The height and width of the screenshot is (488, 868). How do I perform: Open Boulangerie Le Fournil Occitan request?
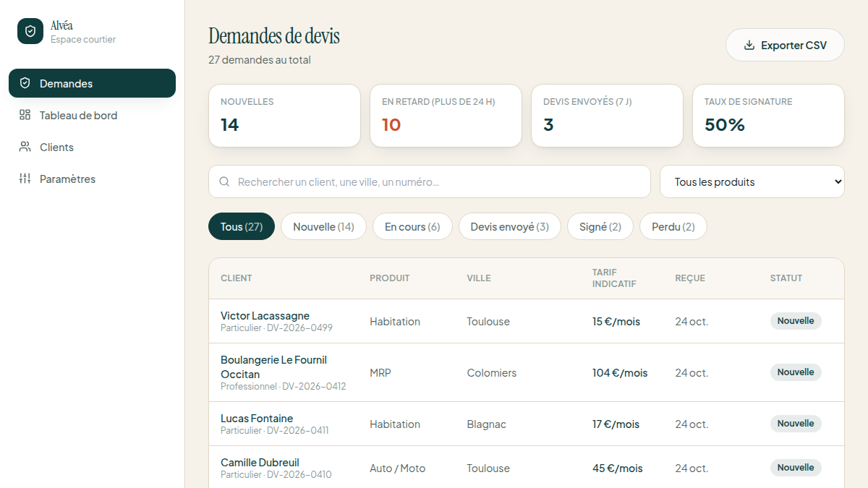(x=527, y=372)
